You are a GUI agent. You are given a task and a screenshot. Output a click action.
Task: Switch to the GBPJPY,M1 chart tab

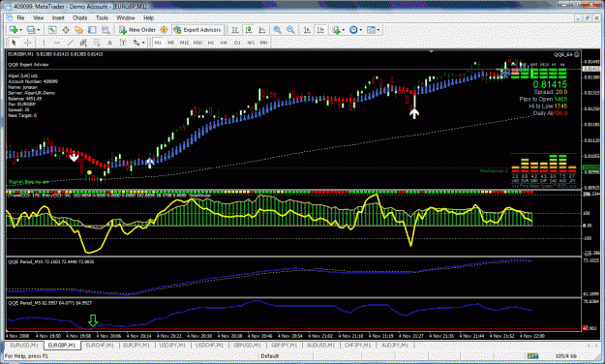284,345
